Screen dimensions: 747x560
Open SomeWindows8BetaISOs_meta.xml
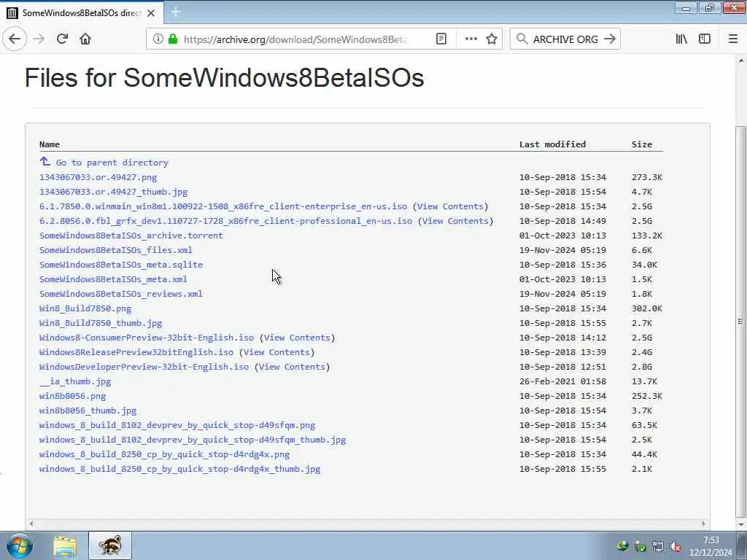point(113,279)
